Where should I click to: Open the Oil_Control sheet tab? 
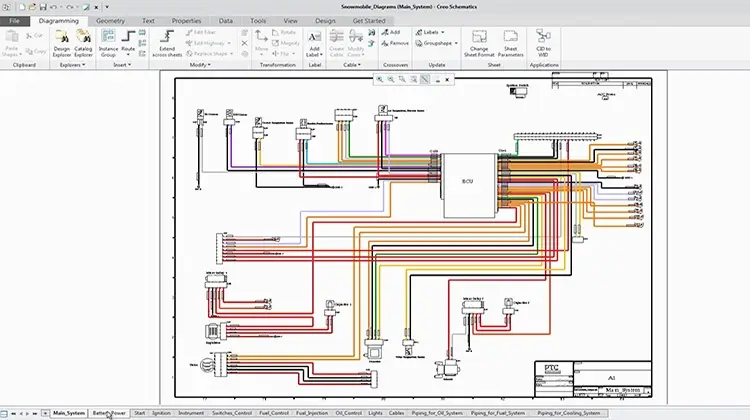click(348, 413)
